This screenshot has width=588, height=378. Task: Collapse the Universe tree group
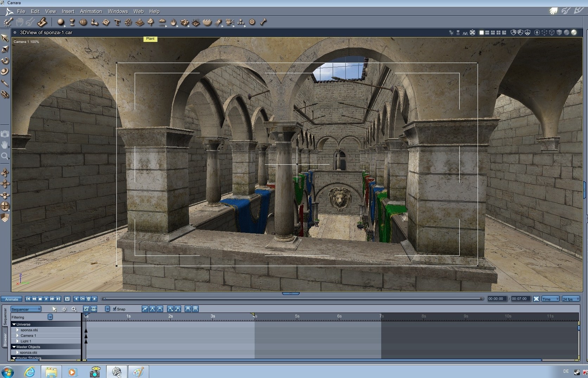14,324
